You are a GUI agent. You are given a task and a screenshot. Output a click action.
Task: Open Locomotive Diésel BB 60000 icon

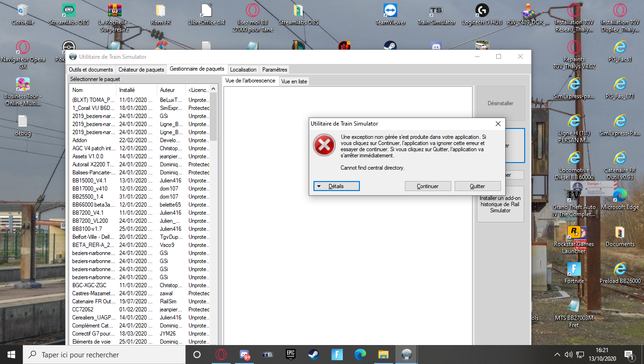(574, 166)
